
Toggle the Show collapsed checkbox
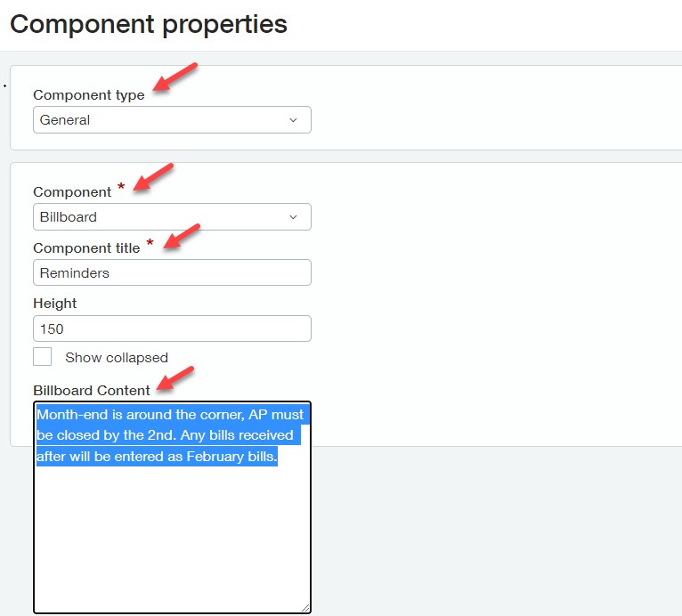pos(43,357)
